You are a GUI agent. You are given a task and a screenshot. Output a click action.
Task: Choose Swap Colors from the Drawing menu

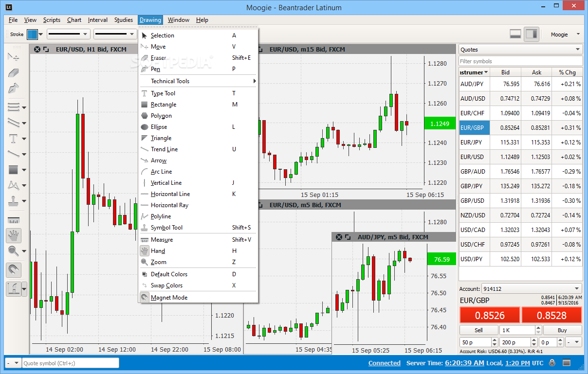pyautogui.click(x=198, y=285)
